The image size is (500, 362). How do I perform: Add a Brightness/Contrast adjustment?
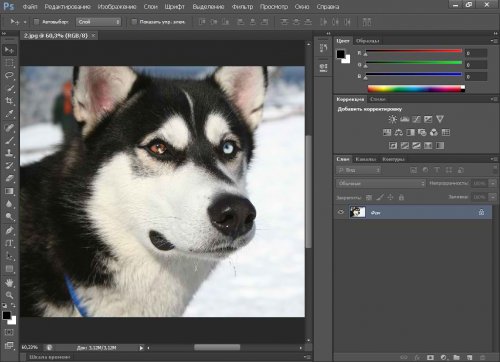coord(393,119)
